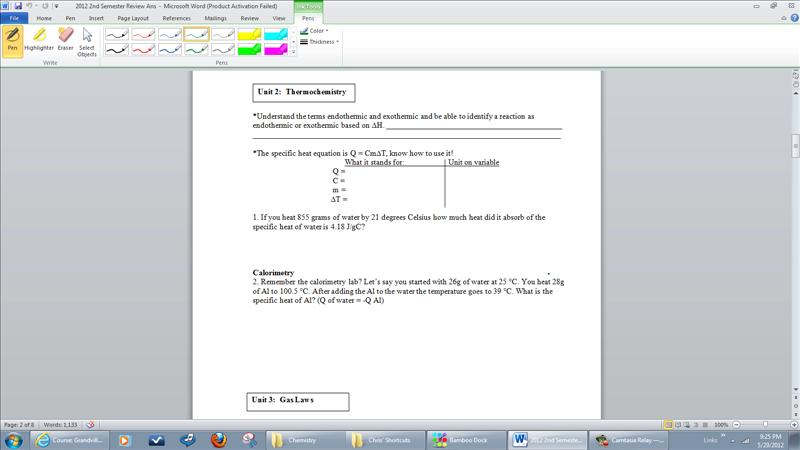Click the Unit 2: Thermochemistry heading box
The image size is (800, 450).
pos(304,93)
